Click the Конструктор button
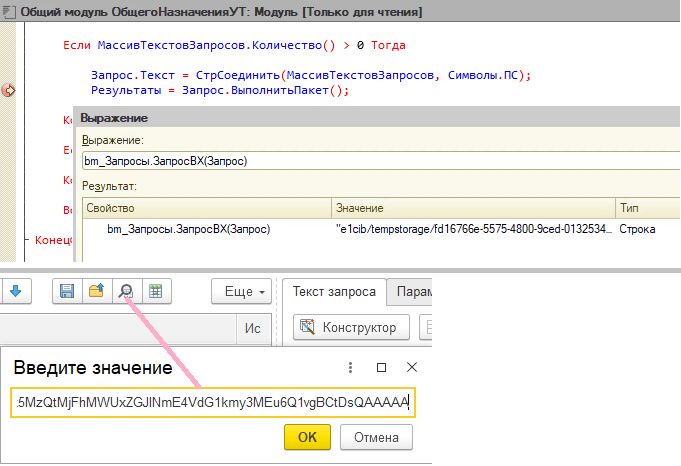 pos(351,327)
